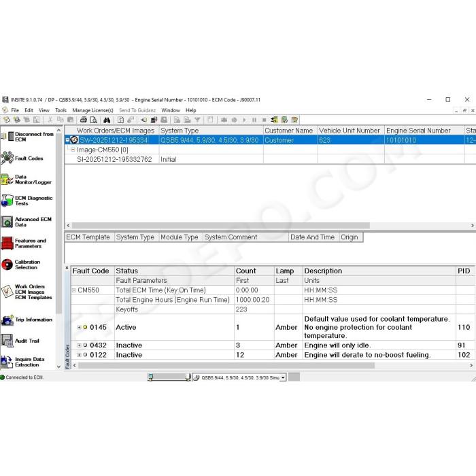Click the Play toolbar button
Screen dimensions: 476x476
pos(244,120)
